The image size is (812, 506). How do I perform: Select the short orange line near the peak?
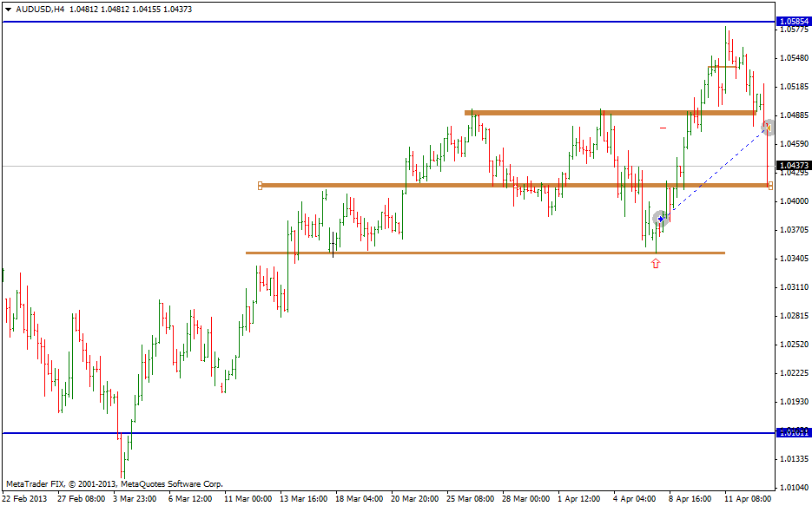tap(722, 67)
